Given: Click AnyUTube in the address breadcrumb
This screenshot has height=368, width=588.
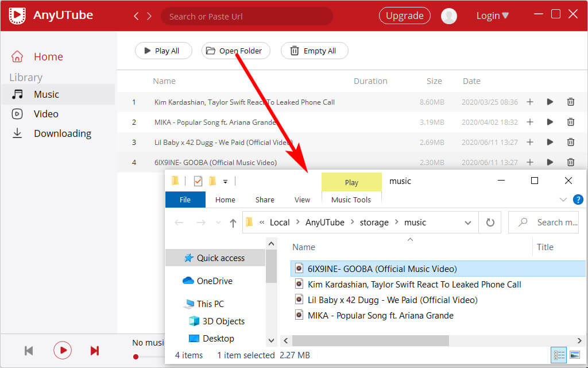Looking at the screenshot, I should [x=325, y=223].
